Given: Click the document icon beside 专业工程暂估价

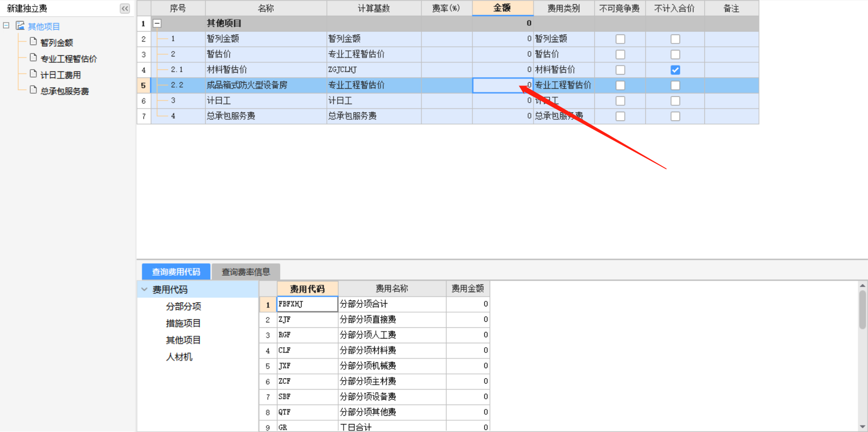Looking at the screenshot, I should tap(33, 57).
